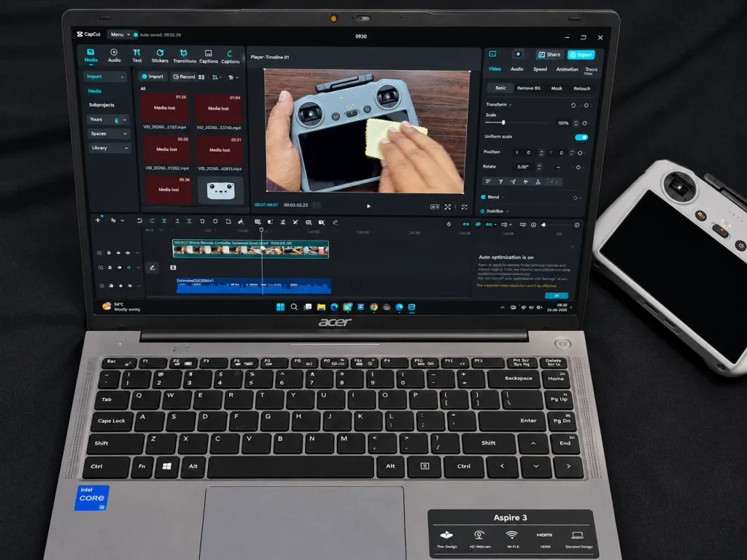The width and height of the screenshot is (747, 560).
Task: Toggle the Uniform scale switch
Action: [581, 137]
